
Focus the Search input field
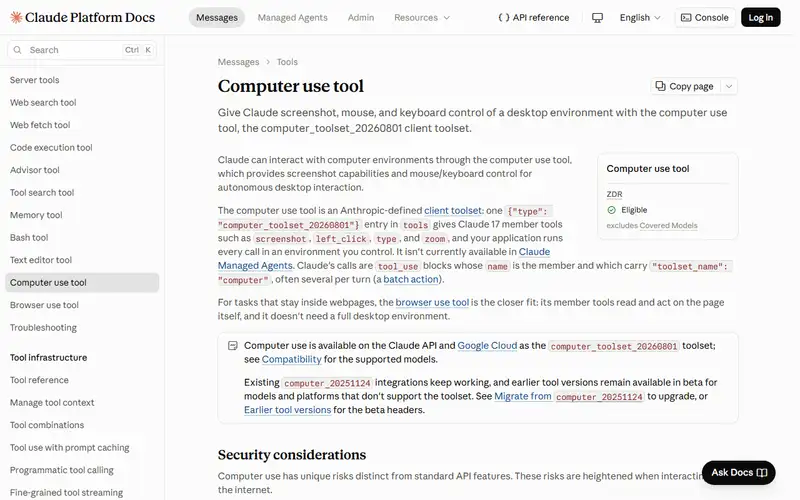82,50
